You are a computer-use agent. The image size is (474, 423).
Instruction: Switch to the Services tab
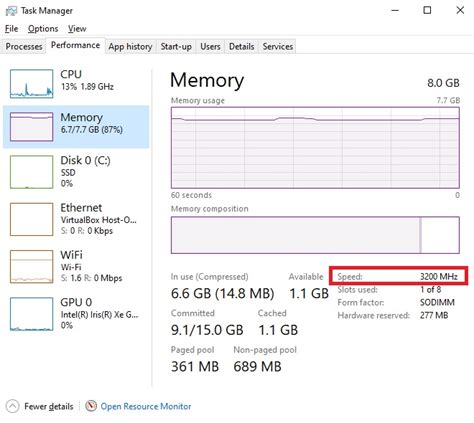point(278,46)
